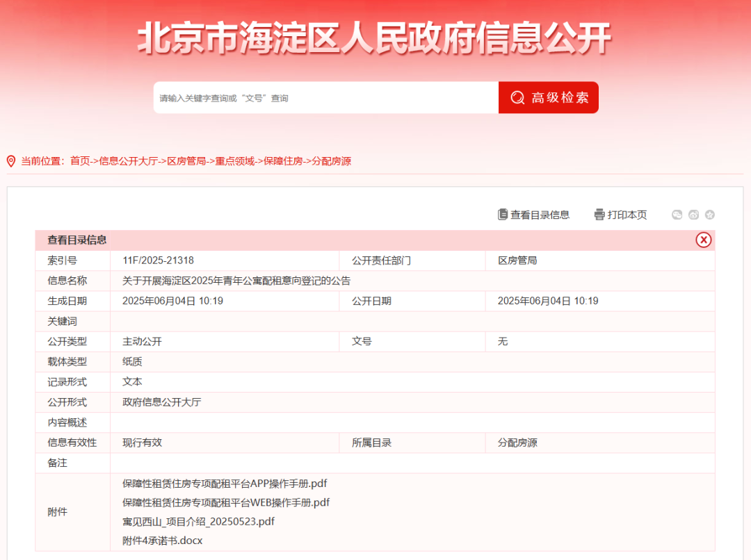Open 区房管局 breadcrumb link

[186, 161]
